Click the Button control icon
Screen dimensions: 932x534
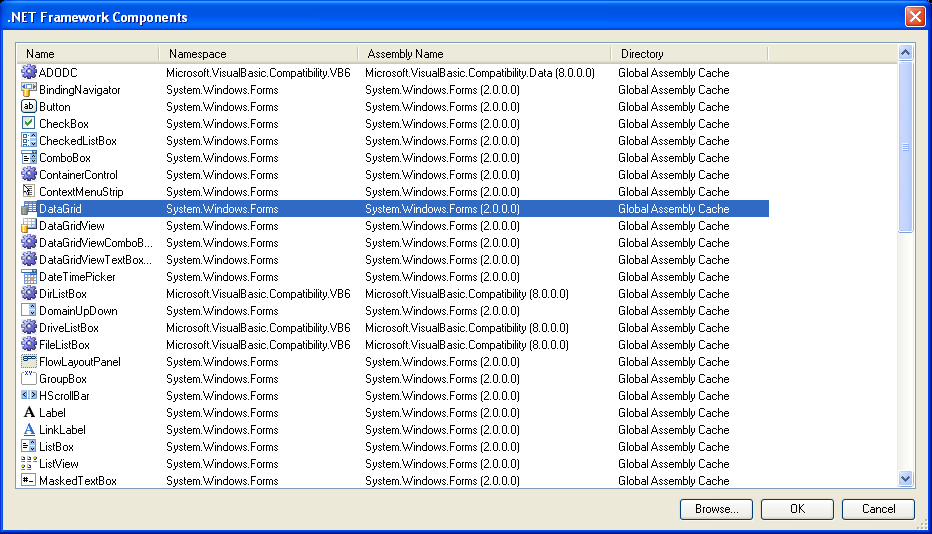(29, 106)
